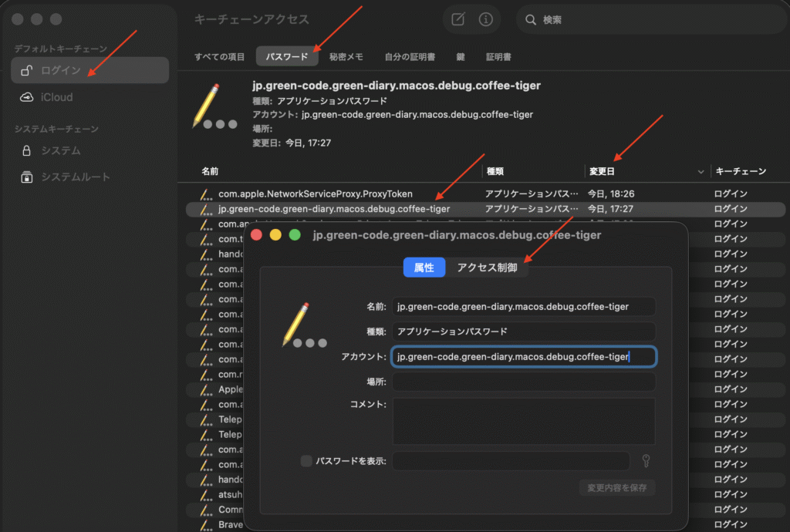Click into the コメント text area
This screenshot has height=532, width=790.
click(524, 421)
